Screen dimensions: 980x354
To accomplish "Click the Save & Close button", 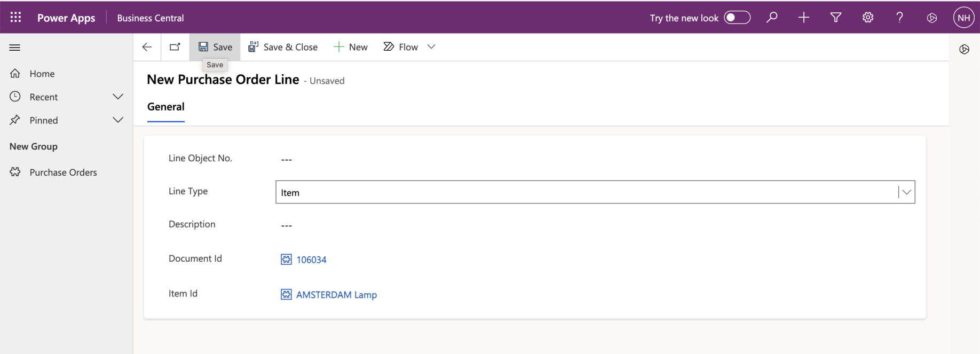I will [x=283, y=47].
